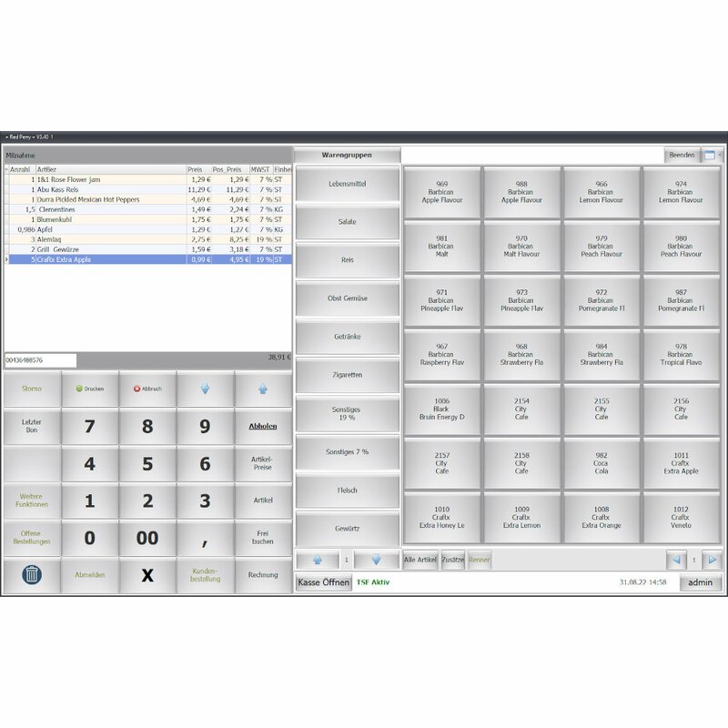Exit the program with Beenden
The height and width of the screenshot is (728, 728).
[x=682, y=155]
